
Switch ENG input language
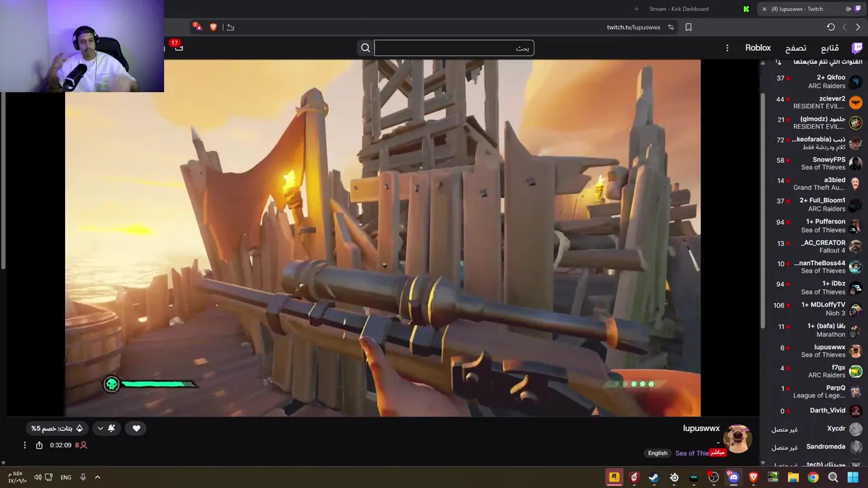click(66, 477)
